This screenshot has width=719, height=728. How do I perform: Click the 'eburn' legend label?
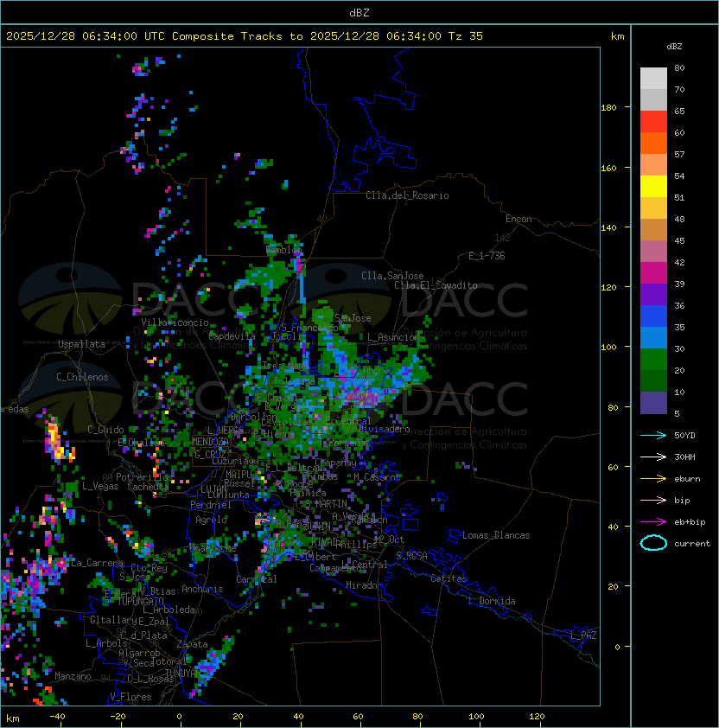pos(687,479)
